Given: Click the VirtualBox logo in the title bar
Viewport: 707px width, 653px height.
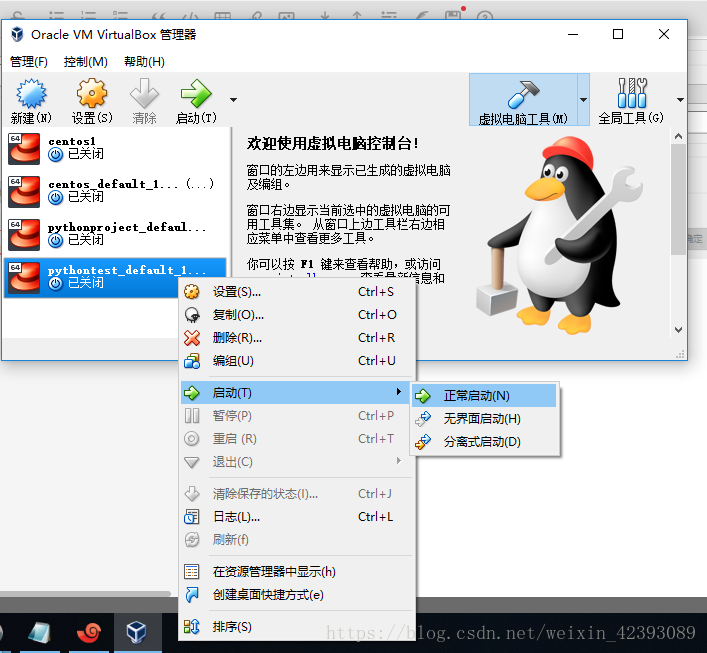Looking at the screenshot, I should [x=17, y=34].
